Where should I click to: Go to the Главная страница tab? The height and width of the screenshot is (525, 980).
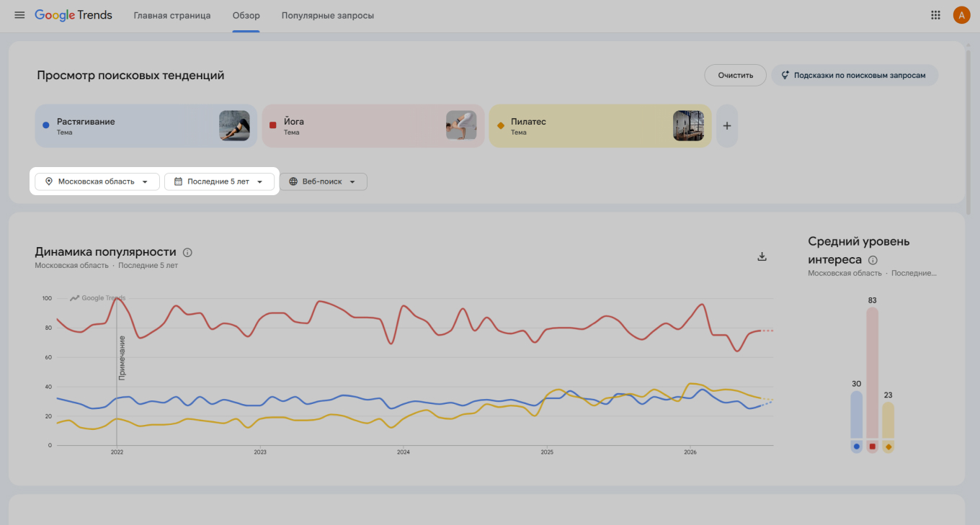tap(172, 15)
